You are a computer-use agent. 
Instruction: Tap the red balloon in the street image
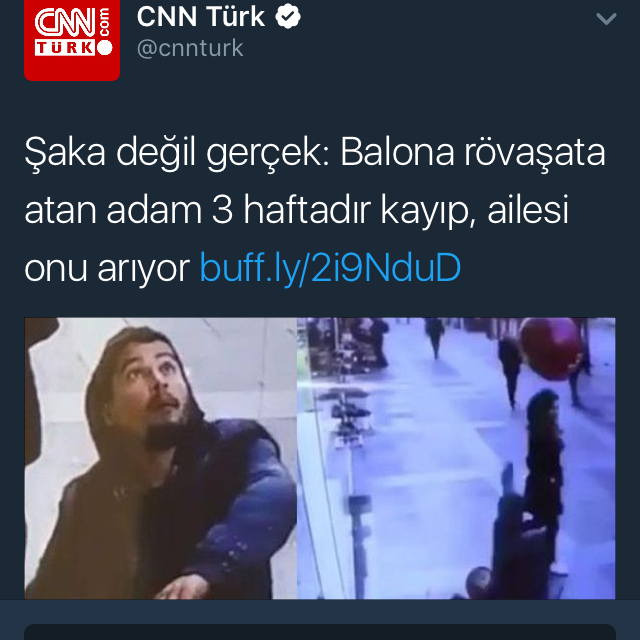click(551, 348)
